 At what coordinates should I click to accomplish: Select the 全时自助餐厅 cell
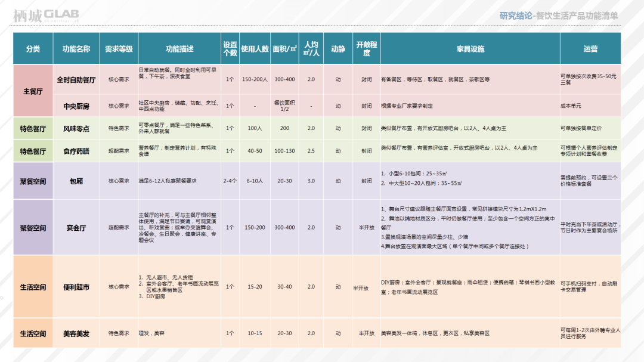pyautogui.click(x=76, y=79)
